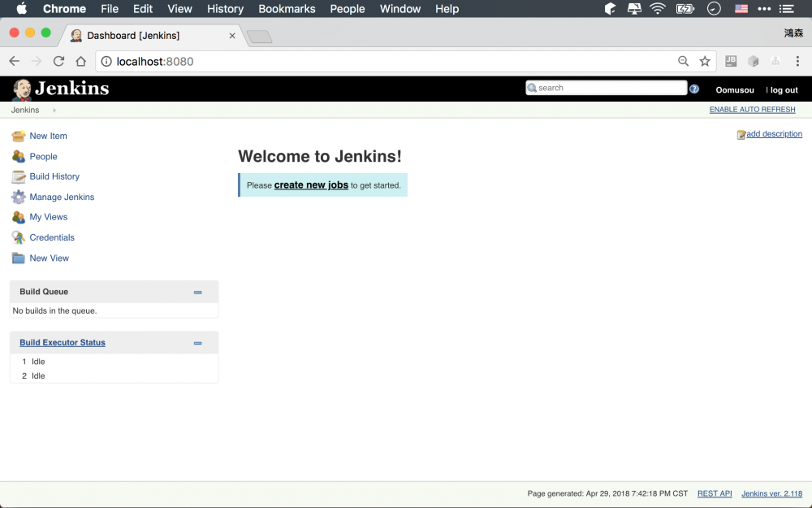The image size is (812, 508).
Task: Select the My Views icon
Action: pyautogui.click(x=17, y=217)
